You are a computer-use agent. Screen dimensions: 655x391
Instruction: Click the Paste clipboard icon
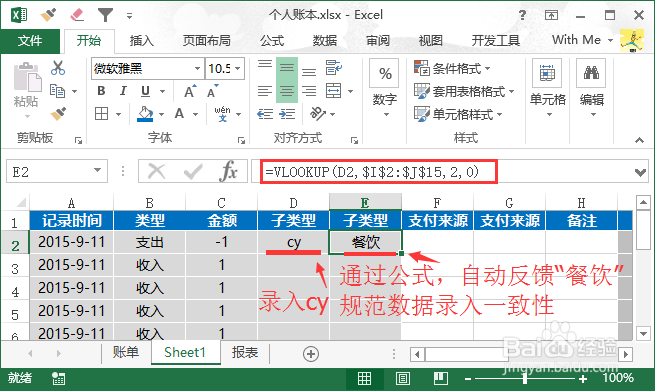point(27,77)
